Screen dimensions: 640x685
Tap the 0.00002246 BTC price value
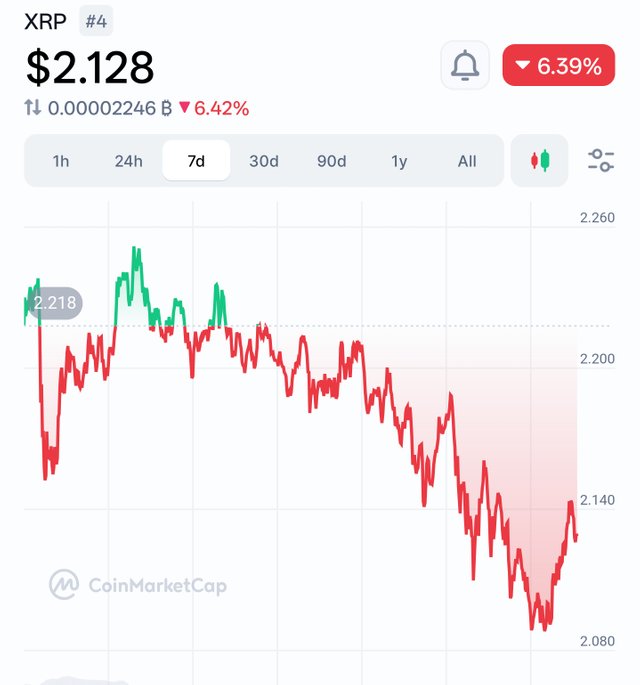[102, 108]
